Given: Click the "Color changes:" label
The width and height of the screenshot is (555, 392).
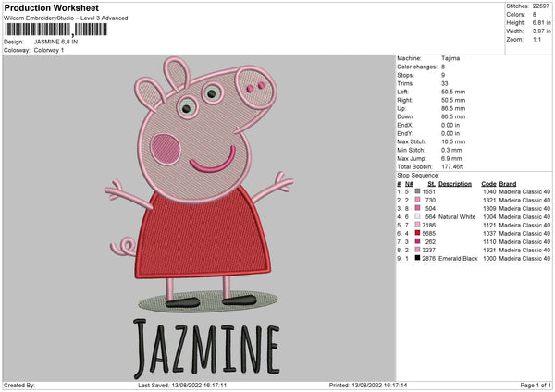Looking at the screenshot, I should pyautogui.click(x=417, y=67).
